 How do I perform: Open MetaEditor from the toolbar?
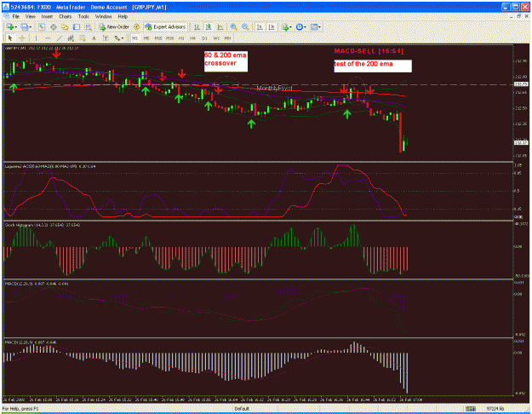coord(136,26)
